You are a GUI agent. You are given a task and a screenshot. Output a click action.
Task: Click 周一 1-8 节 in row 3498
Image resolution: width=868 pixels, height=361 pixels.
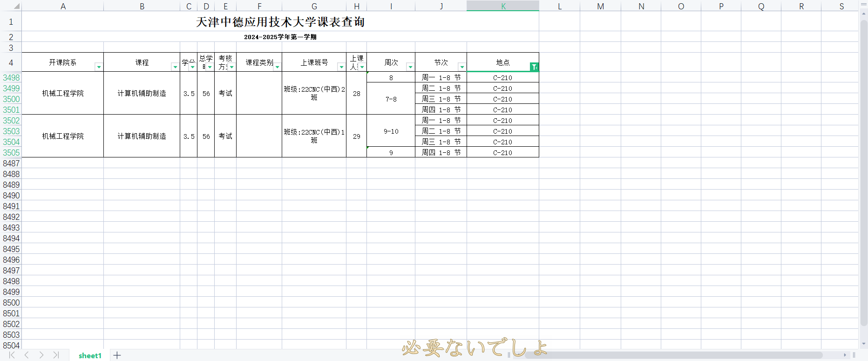(x=441, y=78)
